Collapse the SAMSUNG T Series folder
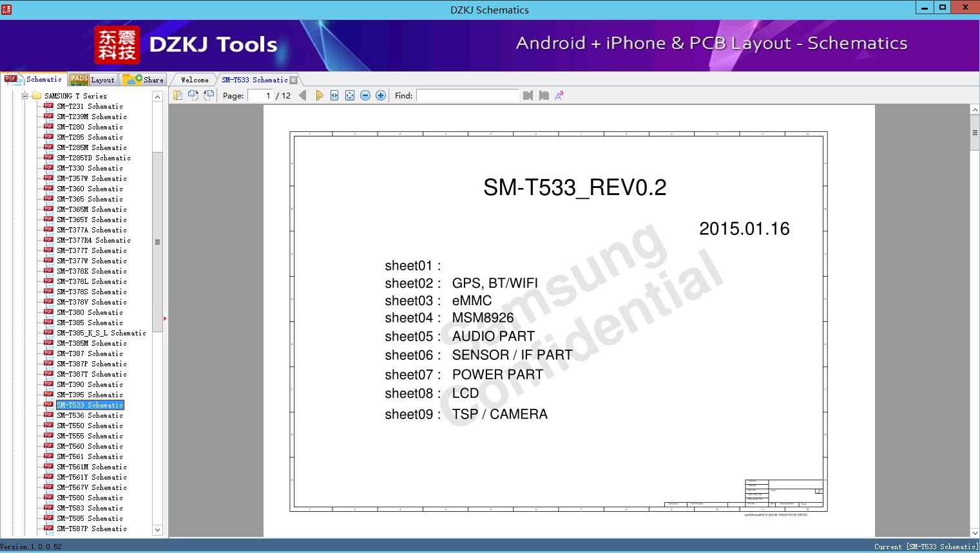The width and height of the screenshot is (980, 553). [x=24, y=96]
